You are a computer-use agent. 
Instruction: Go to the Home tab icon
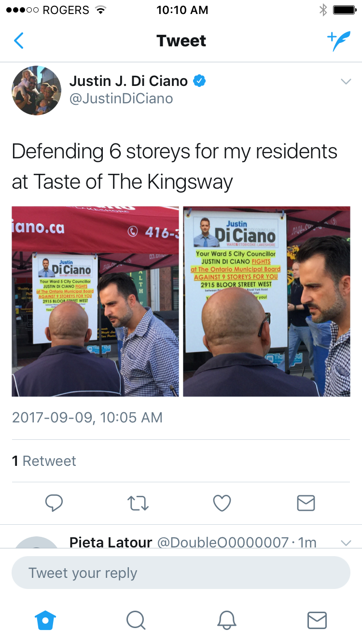click(46, 620)
